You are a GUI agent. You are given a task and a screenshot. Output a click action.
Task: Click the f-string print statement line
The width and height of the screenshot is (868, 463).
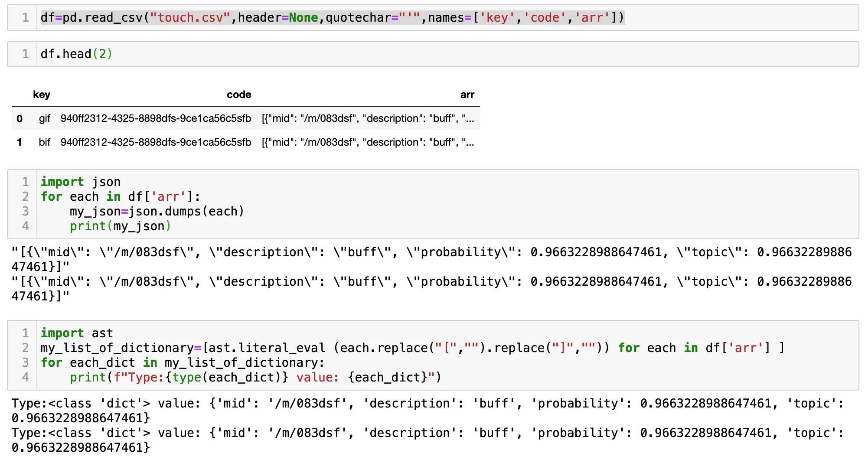coord(255,378)
